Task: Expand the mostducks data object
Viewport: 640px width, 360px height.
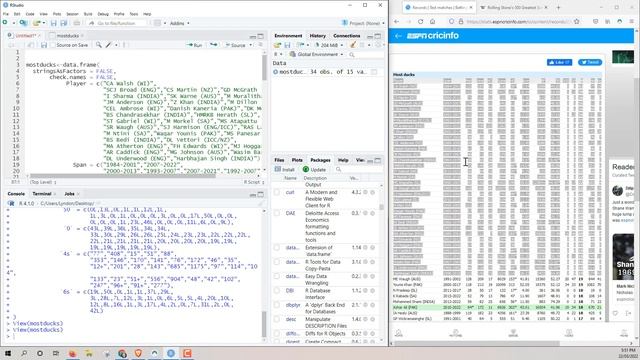Action: pyautogui.click(x=276, y=72)
